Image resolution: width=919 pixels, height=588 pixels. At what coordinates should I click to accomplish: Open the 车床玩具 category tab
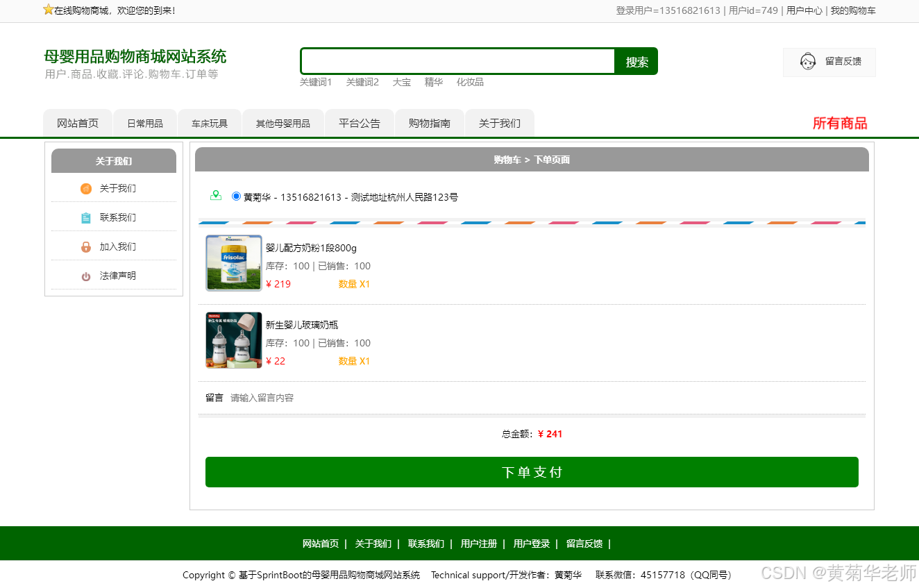pos(210,124)
